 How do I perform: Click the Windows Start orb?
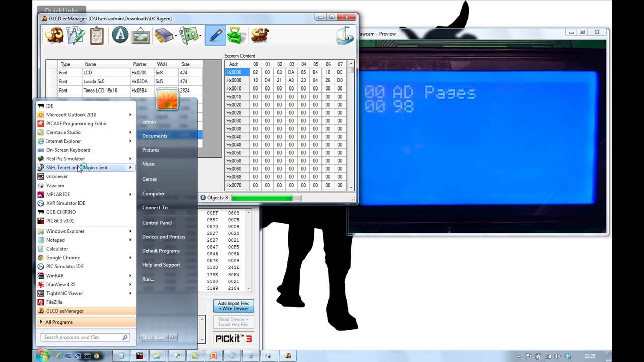(43, 355)
